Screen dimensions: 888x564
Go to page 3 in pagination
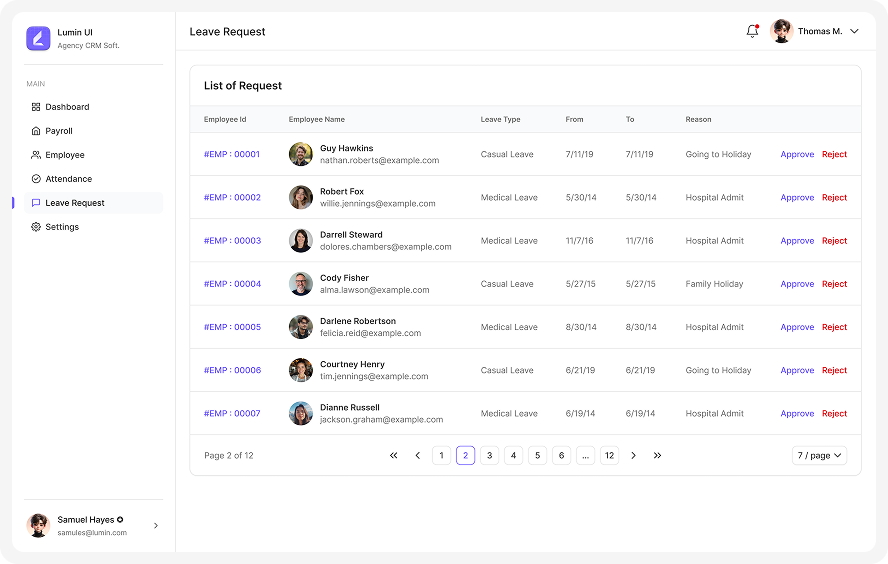point(489,455)
